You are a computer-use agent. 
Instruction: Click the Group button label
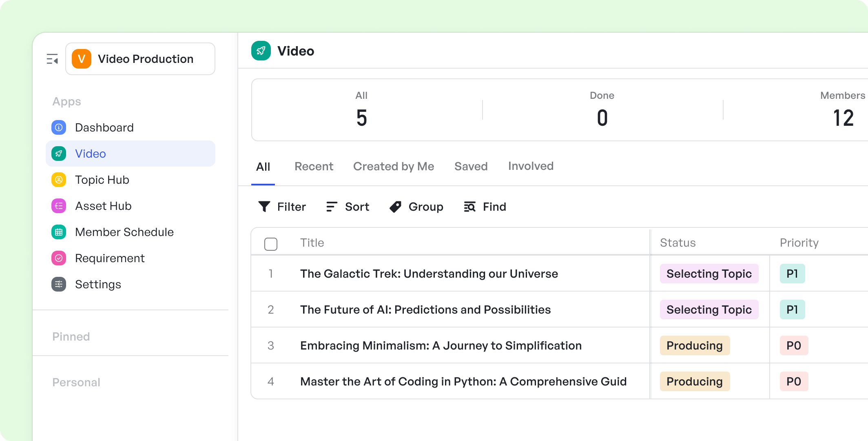coord(426,207)
